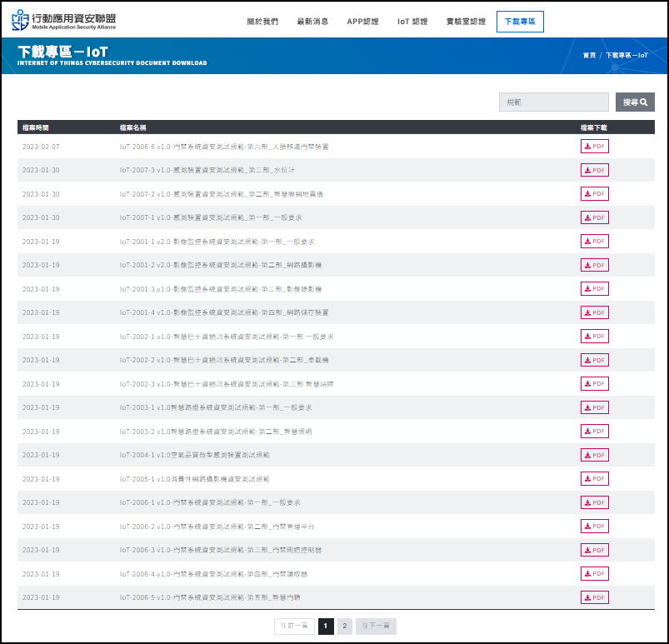Viewport: 669px width, 644px height.
Task: Click the 下載專區－IoT breadcrumb
Action: [627, 56]
